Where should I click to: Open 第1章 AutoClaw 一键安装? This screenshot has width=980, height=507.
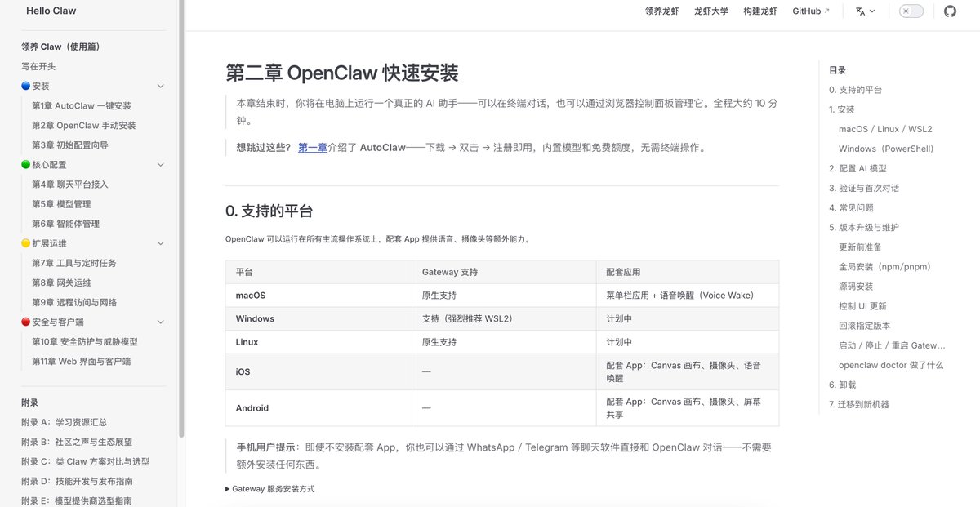point(82,105)
